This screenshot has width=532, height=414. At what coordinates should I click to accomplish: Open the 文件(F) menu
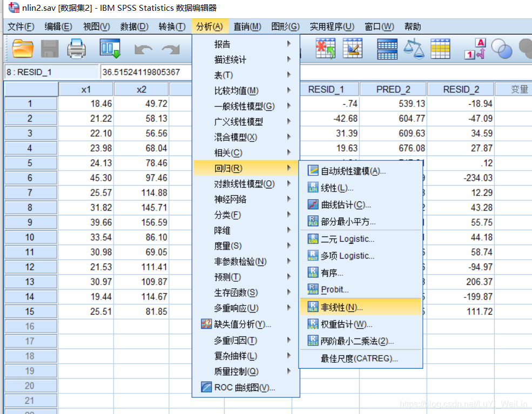click(21, 26)
